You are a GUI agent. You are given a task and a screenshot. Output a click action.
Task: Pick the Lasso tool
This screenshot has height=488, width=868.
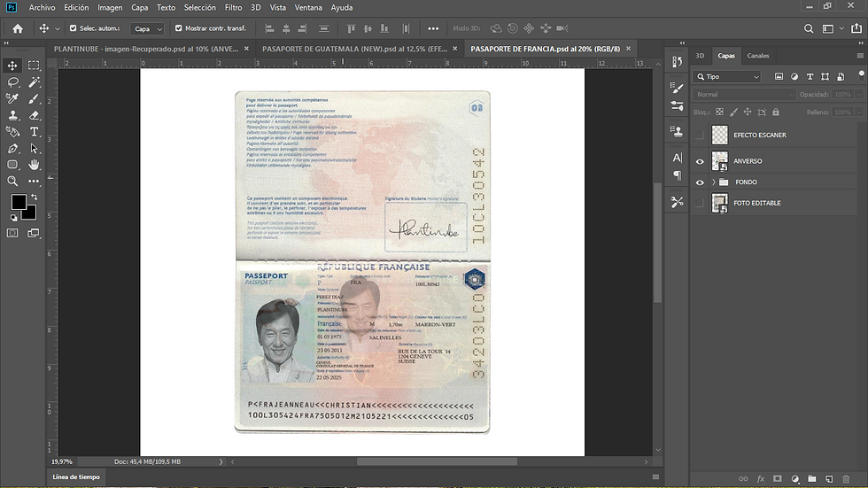pos(12,82)
